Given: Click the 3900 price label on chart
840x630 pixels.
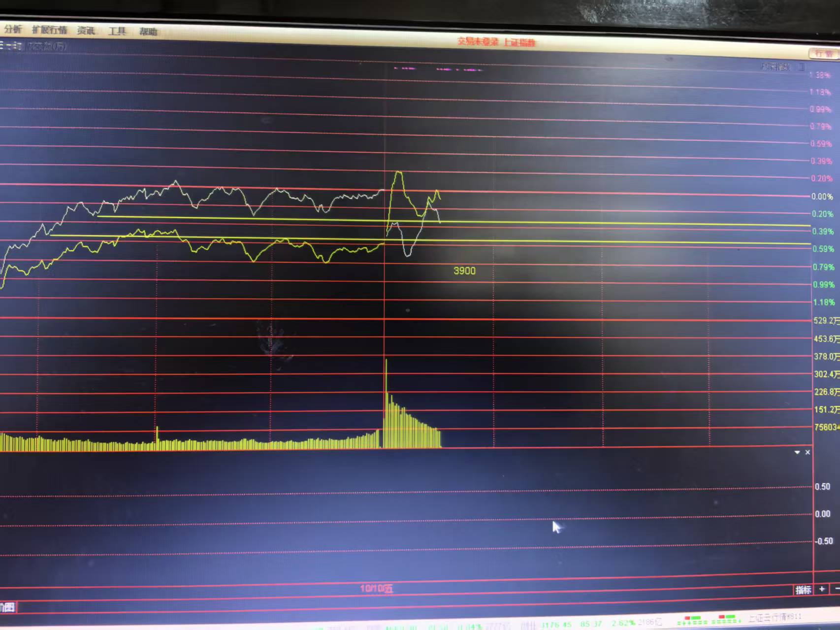Looking at the screenshot, I should (x=464, y=271).
